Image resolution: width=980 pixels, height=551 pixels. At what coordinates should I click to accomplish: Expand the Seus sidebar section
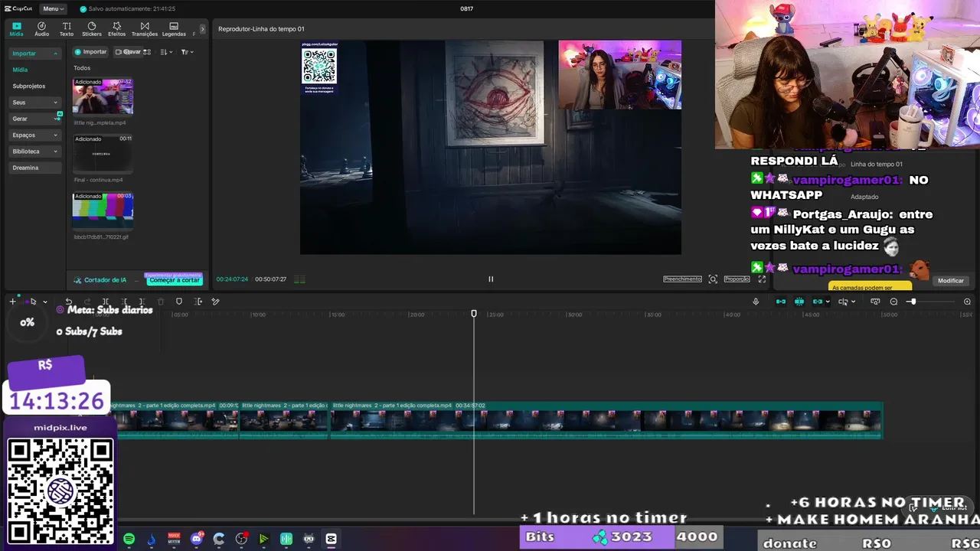click(35, 103)
